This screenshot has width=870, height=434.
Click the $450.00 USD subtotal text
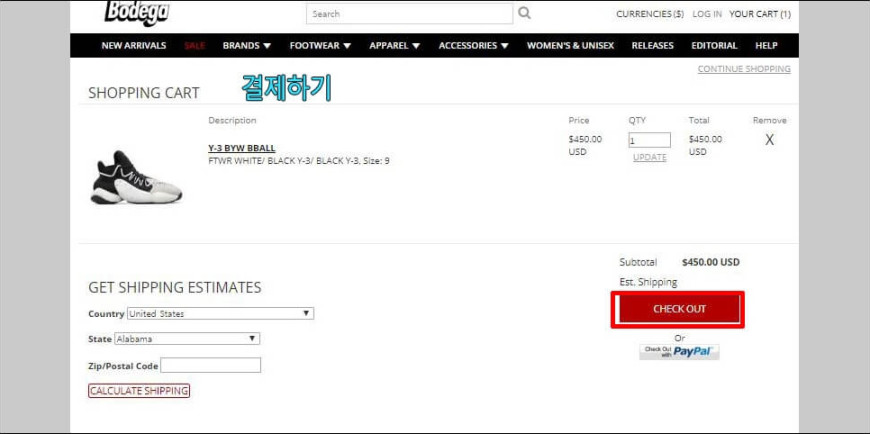pyautogui.click(x=711, y=263)
